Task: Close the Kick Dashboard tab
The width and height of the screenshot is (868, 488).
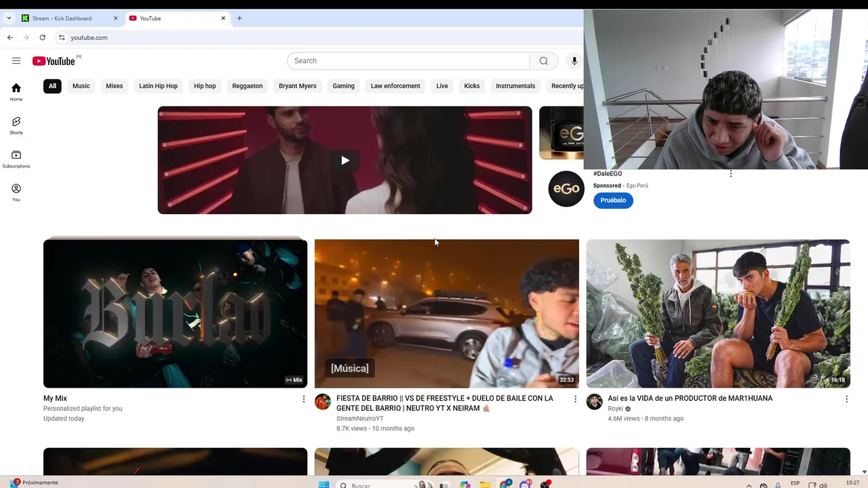Action: click(x=115, y=18)
